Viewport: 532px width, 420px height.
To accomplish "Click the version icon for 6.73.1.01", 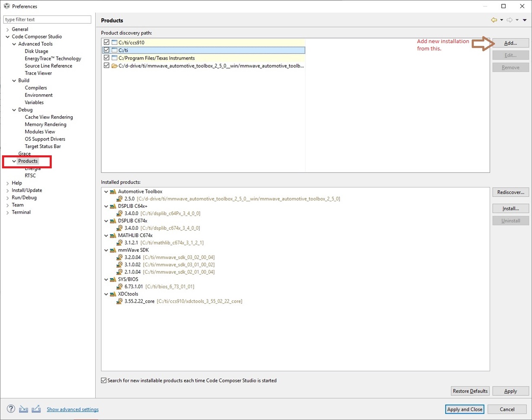I will [120, 287].
